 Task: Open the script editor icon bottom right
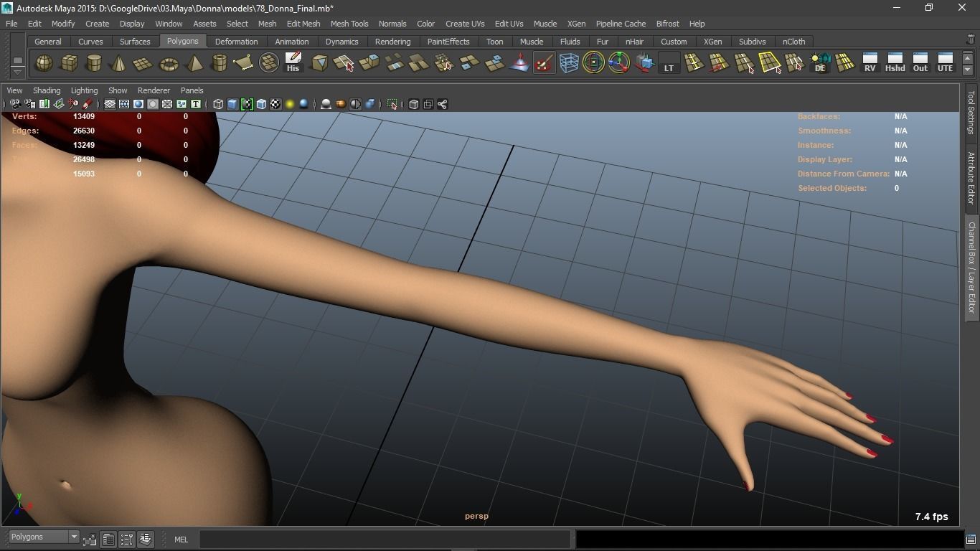[x=971, y=539]
